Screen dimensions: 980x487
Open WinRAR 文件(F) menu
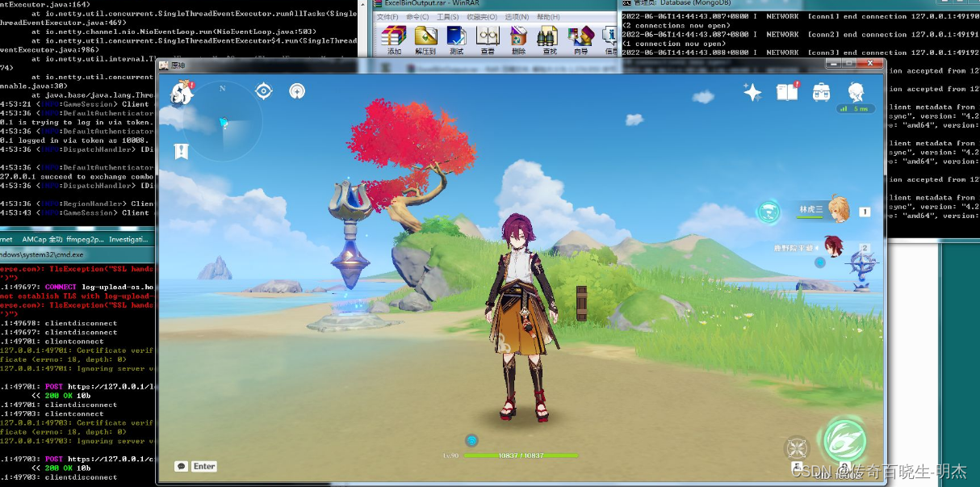pyautogui.click(x=387, y=17)
